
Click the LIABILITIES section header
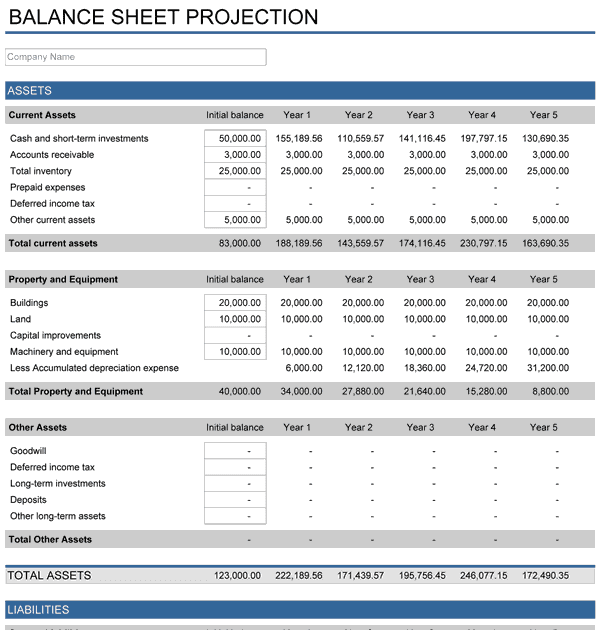(300, 610)
